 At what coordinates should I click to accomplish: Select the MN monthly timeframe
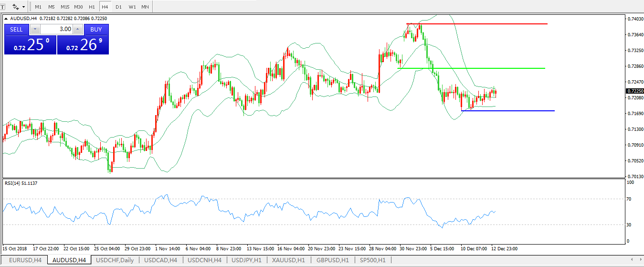click(x=145, y=7)
